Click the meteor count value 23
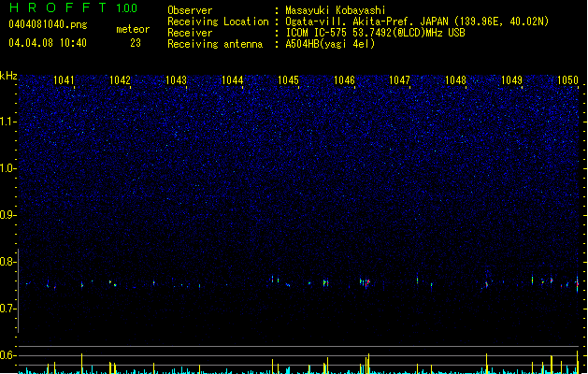 [x=136, y=43]
